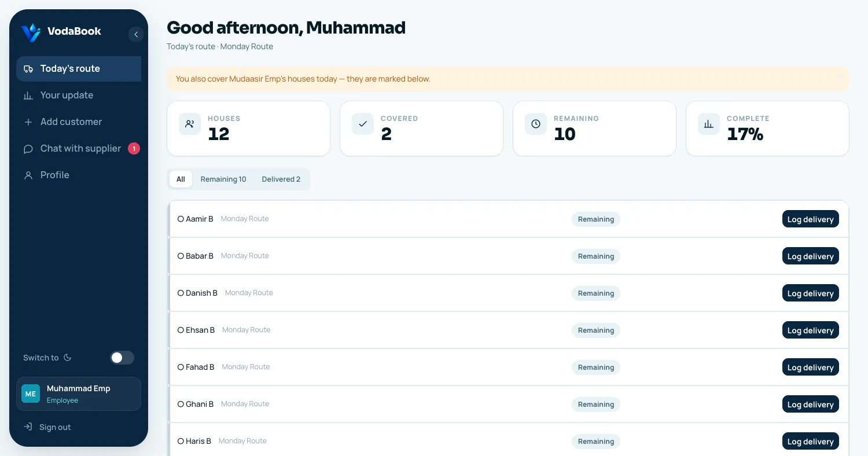Click the Remaining status badge for Babar B
Viewport: 868px width, 456px height.
pyautogui.click(x=595, y=256)
